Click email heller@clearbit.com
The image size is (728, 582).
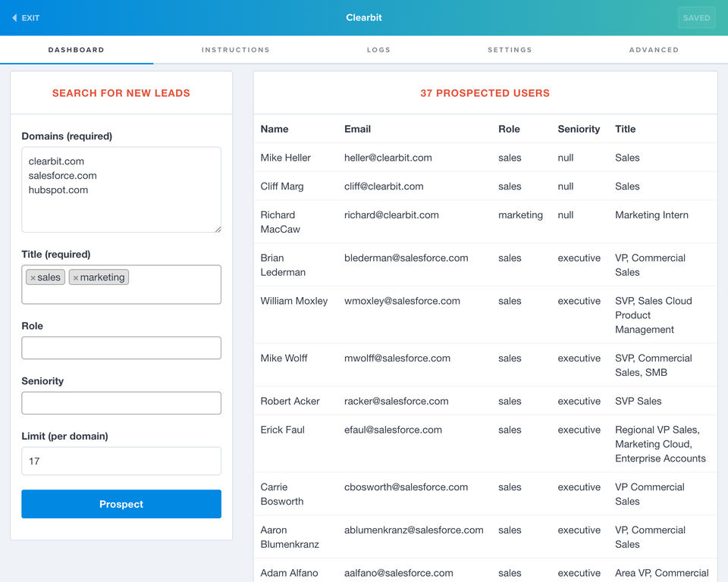tap(388, 158)
